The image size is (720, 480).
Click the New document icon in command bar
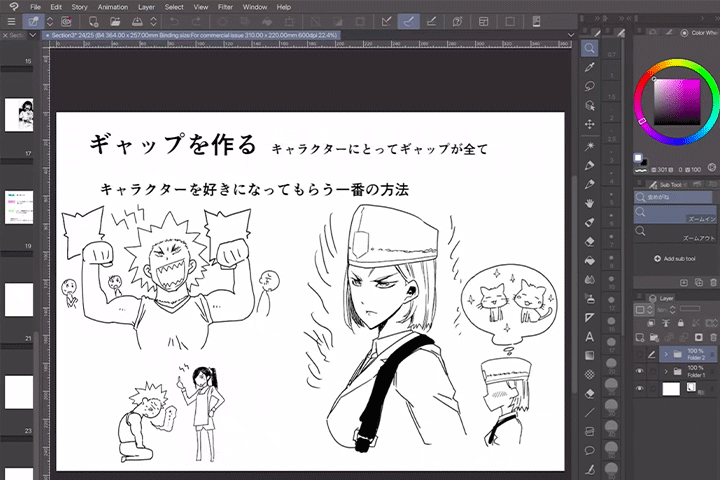[x=93, y=22]
